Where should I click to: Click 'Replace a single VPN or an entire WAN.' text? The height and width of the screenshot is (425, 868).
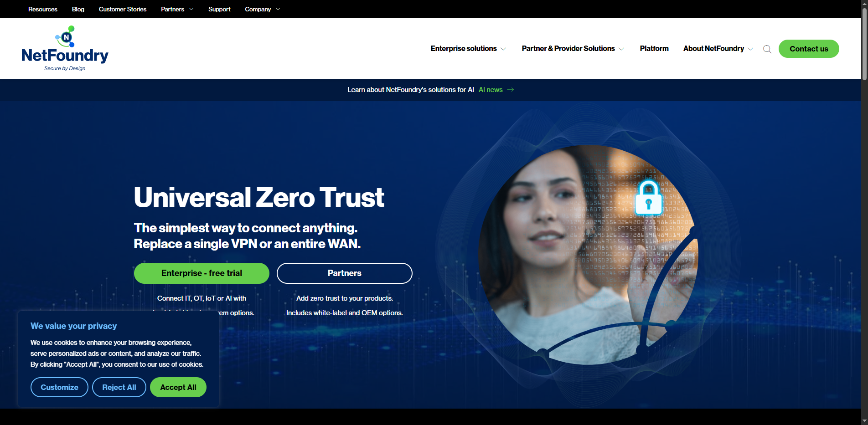(x=247, y=244)
